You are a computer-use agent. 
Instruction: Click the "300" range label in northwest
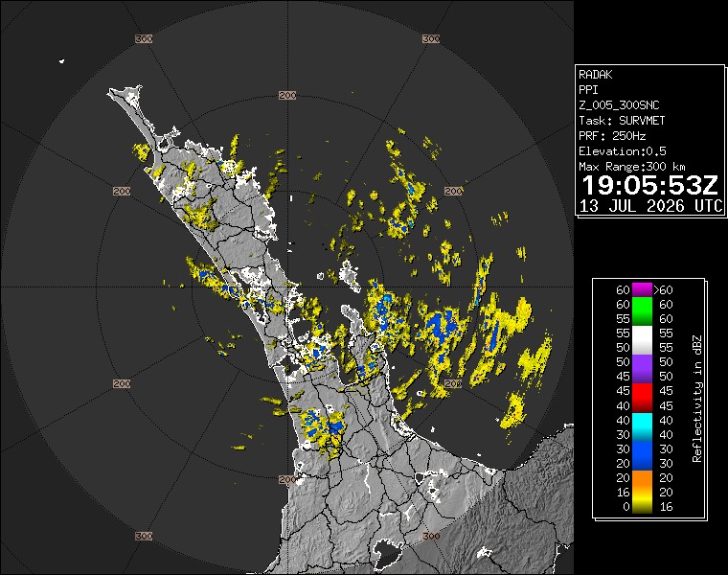[144, 39]
